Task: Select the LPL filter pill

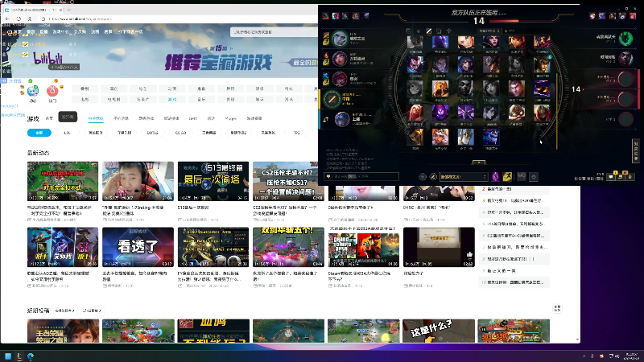Action: point(68,133)
